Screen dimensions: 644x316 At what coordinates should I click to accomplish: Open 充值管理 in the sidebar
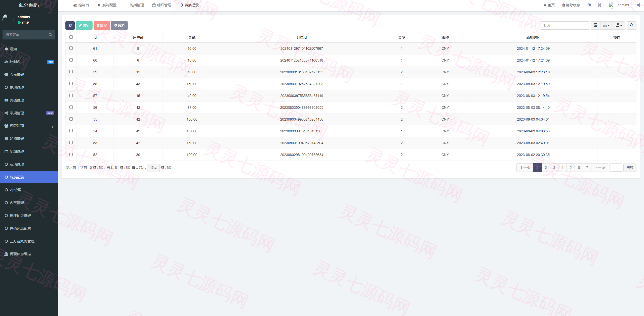click(x=29, y=100)
